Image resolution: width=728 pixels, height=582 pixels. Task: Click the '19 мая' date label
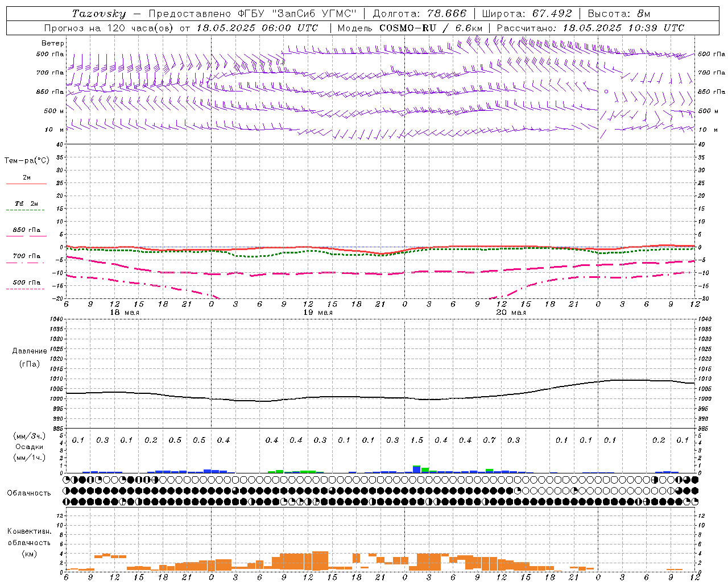click(x=318, y=313)
